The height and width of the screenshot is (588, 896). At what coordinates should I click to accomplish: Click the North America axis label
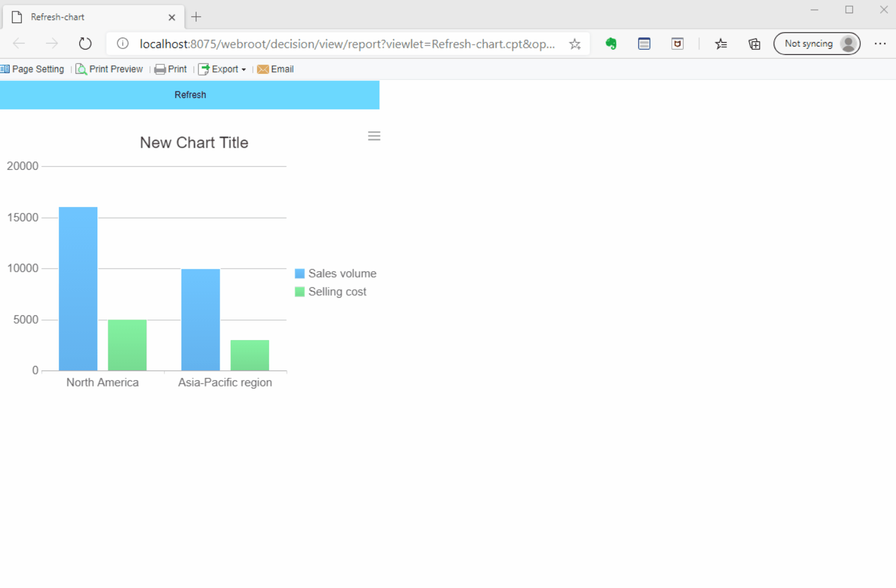click(x=102, y=382)
